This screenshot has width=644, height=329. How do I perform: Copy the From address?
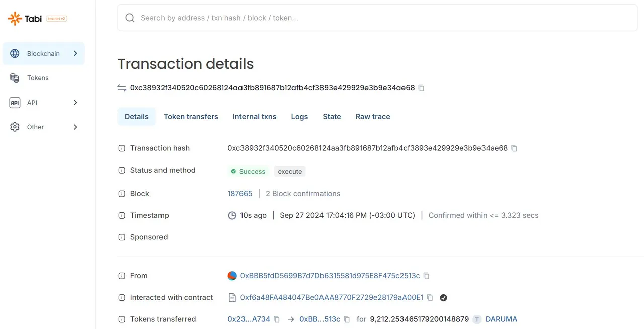(x=426, y=276)
